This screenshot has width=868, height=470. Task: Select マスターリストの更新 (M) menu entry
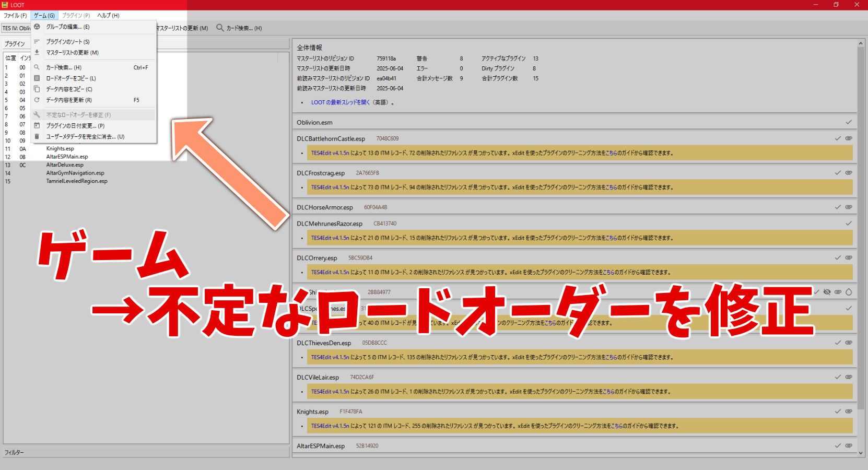click(x=94, y=52)
